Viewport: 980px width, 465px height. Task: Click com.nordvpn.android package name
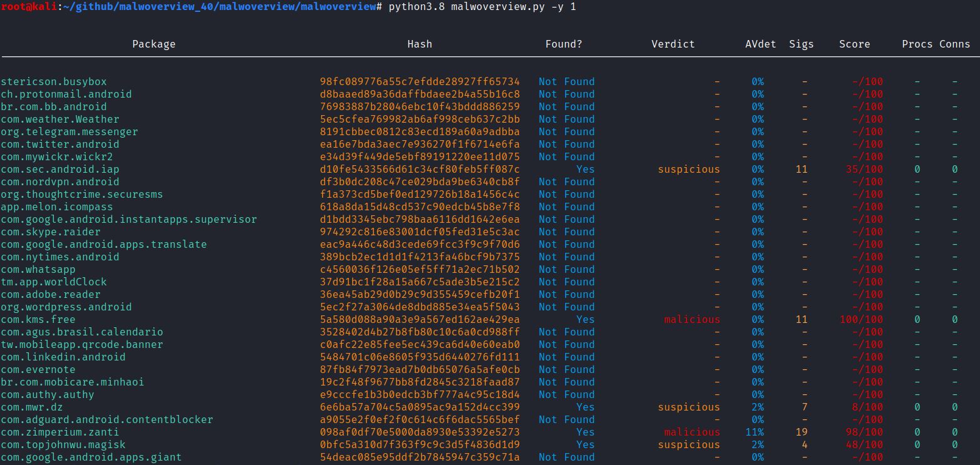(60, 181)
